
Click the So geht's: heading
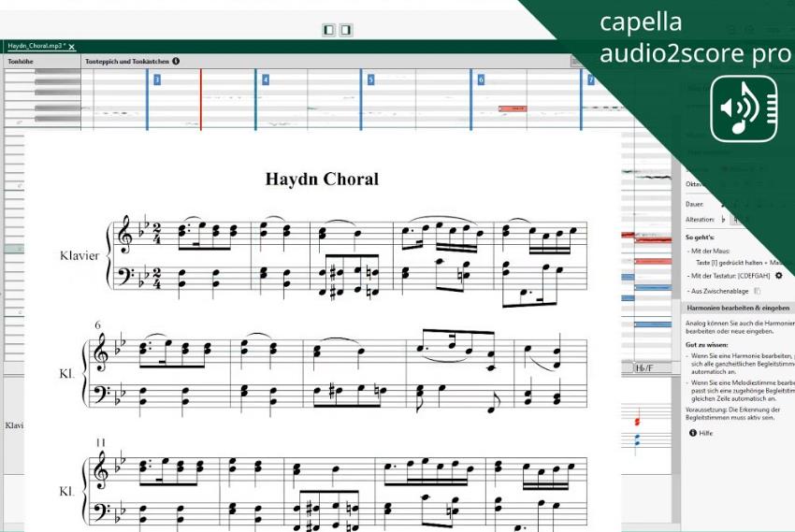tap(700, 237)
